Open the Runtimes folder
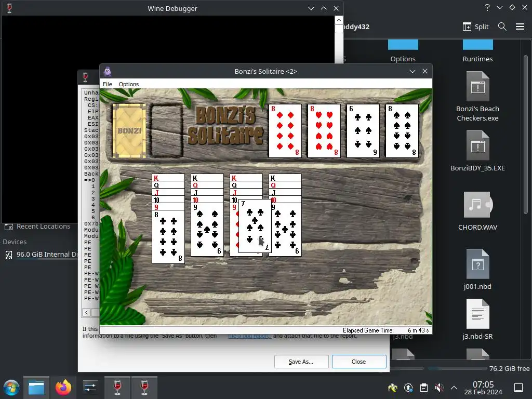This screenshot has width=532, height=399. tap(477, 51)
